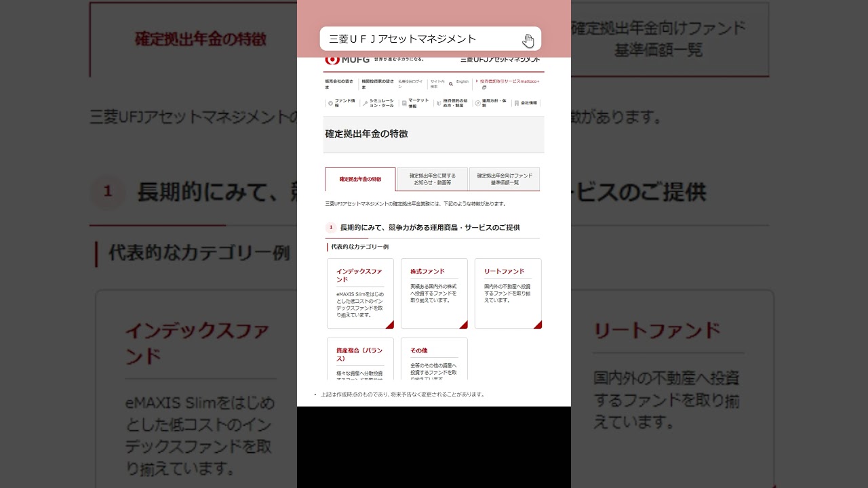Viewport: 868px width, 488px height.
Task: Click the 世界が進むチカラになる。 slogan
Action: coord(399,60)
